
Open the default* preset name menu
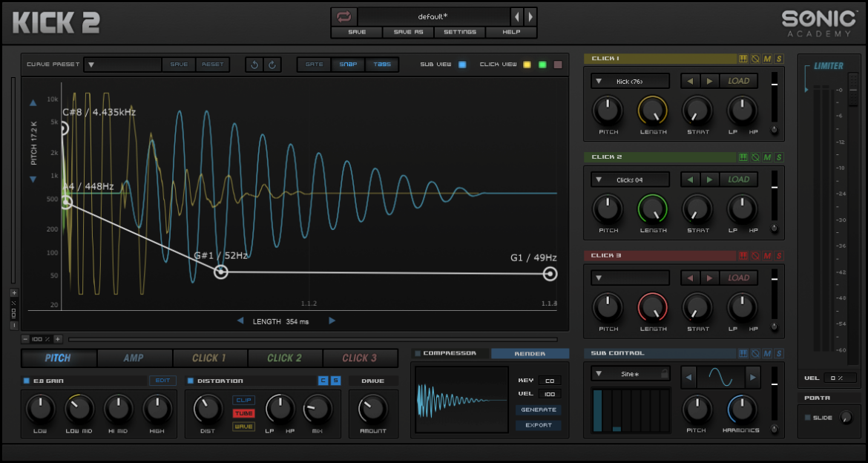(x=433, y=16)
